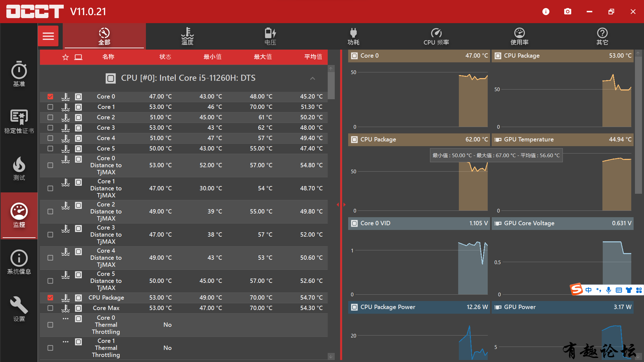Open the 监控 monitoring section
The height and width of the screenshot is (362, 644).
tap(19, 215)
